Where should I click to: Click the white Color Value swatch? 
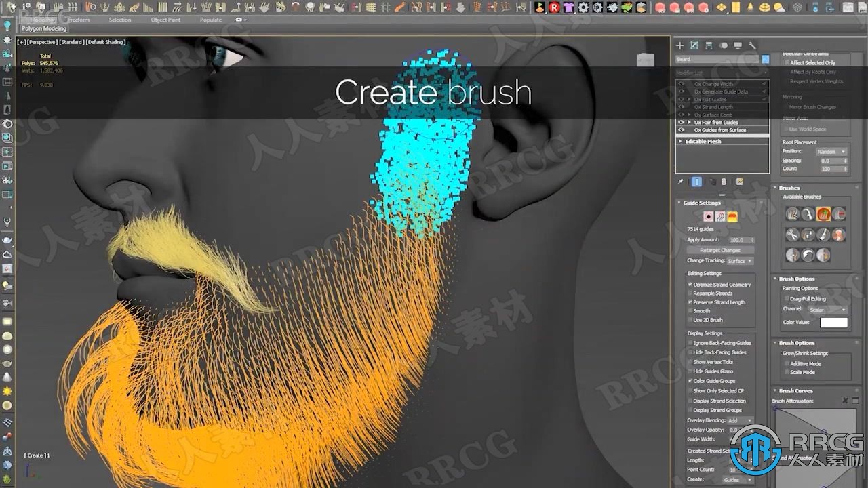833,323
